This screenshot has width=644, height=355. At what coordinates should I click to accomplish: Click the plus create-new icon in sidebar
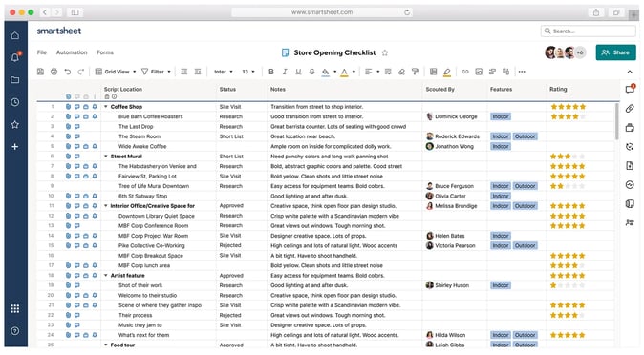pyautogui.click(x=15, y=147)
